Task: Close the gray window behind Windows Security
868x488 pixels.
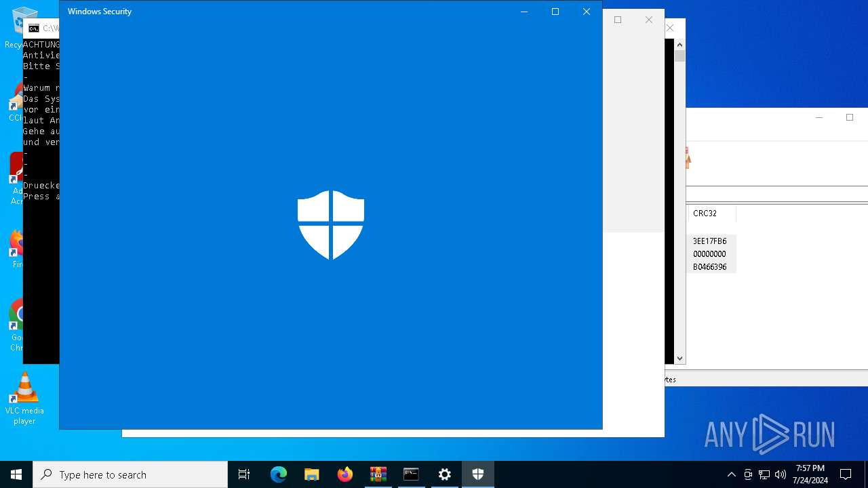Action: pos(649,20)
